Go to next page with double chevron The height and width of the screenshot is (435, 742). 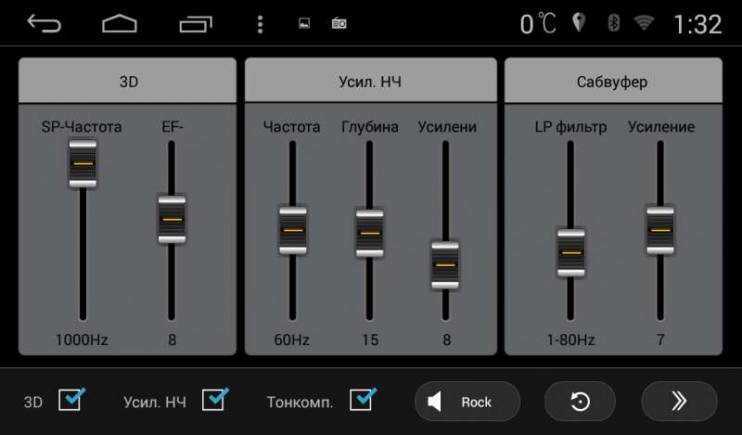tap(679, 401)
